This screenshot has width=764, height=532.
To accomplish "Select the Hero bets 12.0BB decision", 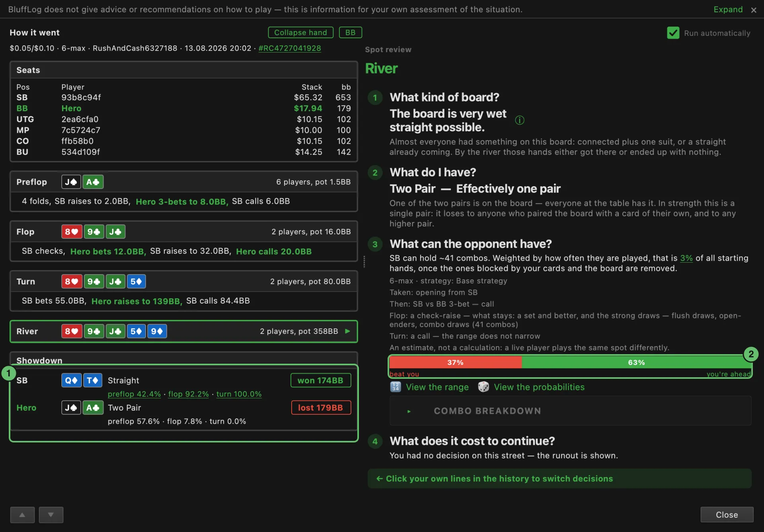I will tap(108, 251).
